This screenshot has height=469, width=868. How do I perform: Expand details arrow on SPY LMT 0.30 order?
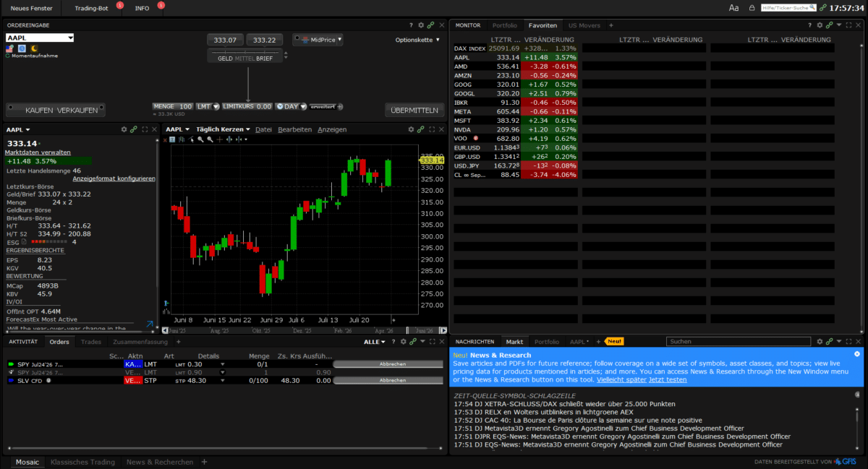[223, 364]
